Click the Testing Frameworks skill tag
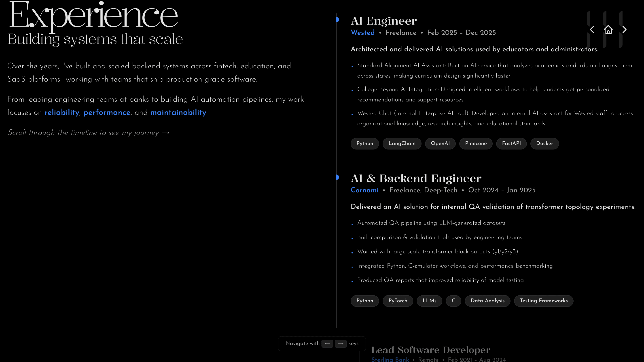Viewport: 644px width, 362px height. click(544, 301)
